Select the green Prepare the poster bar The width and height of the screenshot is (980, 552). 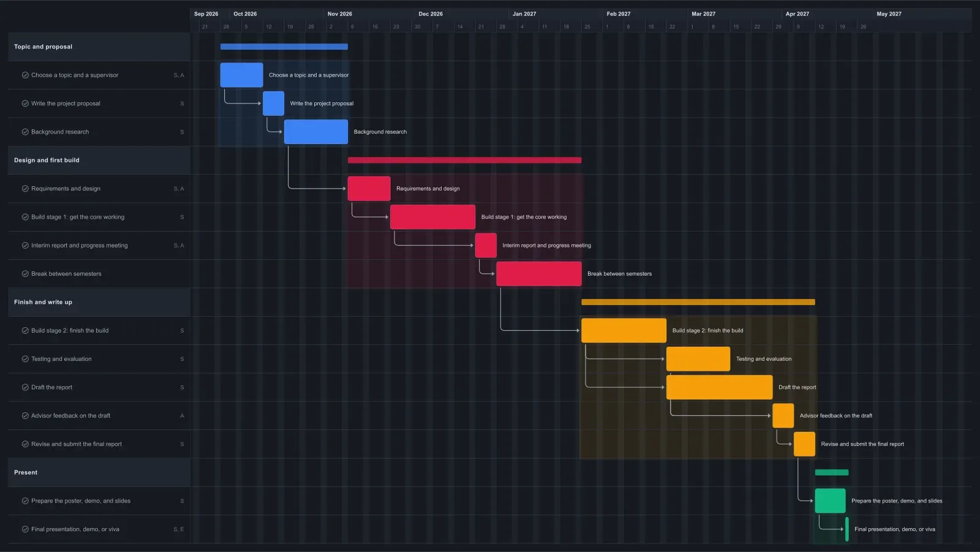pyautogui.click(x=831, y=501)
